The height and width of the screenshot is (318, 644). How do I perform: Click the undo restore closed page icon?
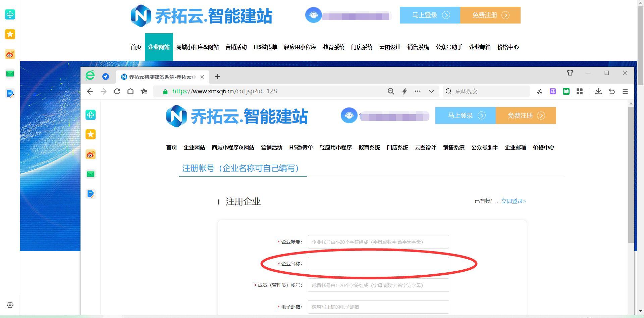(612, 91)
